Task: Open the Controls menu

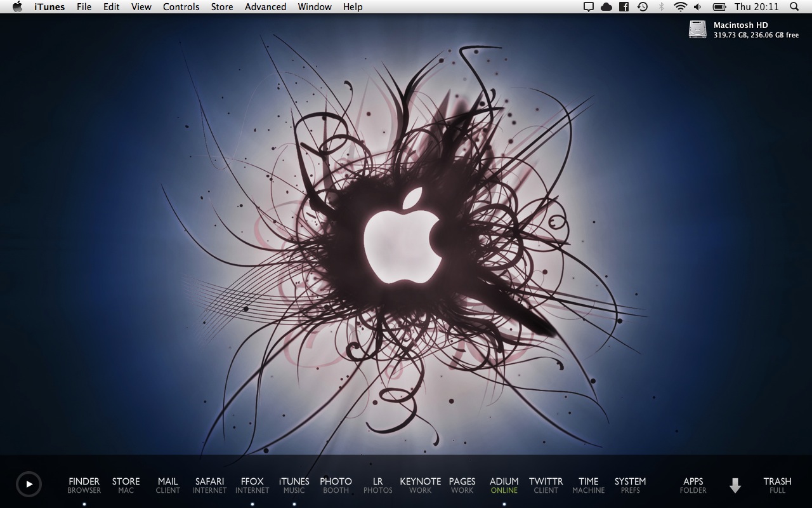Action: click(181, 6)
